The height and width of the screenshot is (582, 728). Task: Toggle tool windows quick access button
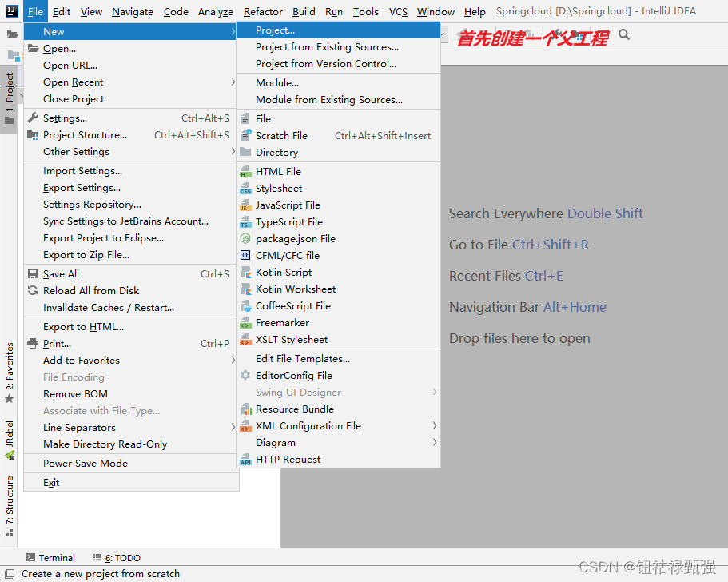10,573
